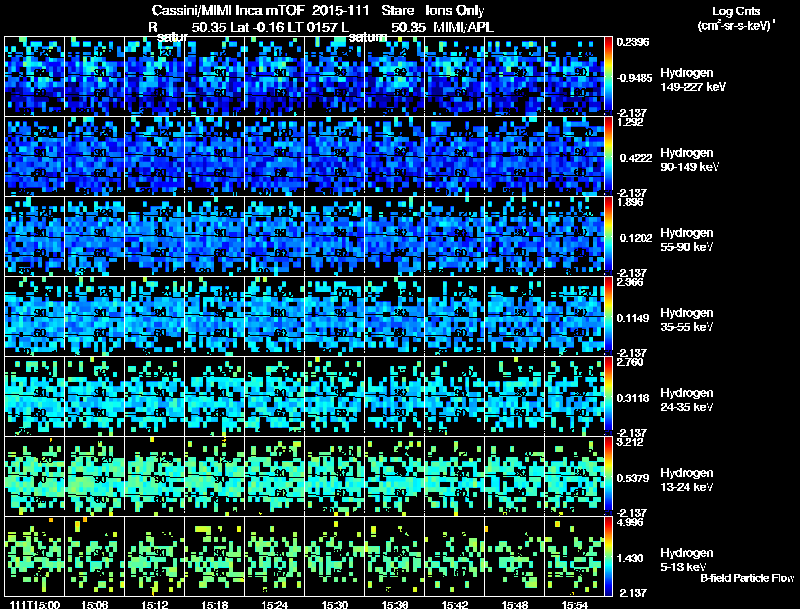Click the color scale for Hydrogen 24-35 keV

pyautogui.click(x=608, y=396)
